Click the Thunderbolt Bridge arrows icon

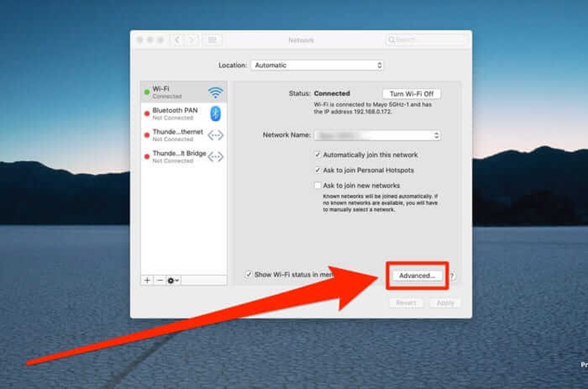[x=215, y=157]
